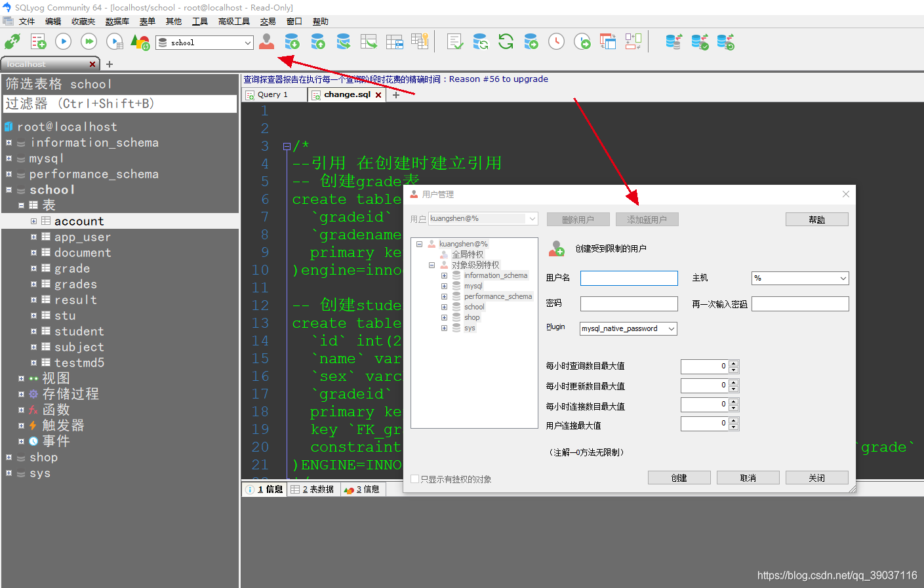Click the 用户名 input field
Screen dimensions: 924x588
point(629,279)
